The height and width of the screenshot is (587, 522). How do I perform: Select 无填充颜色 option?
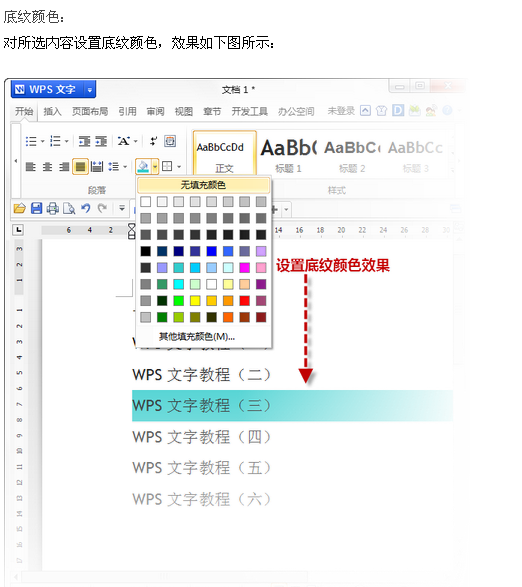[203, 185]
